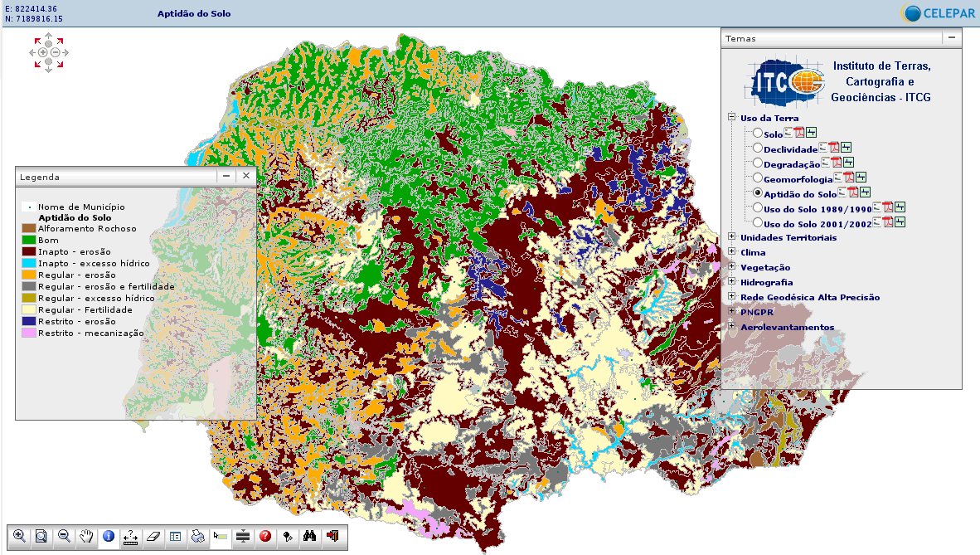Open the printer print map icon
Viewport: 980px width, 555px height.
pos(198,536)
